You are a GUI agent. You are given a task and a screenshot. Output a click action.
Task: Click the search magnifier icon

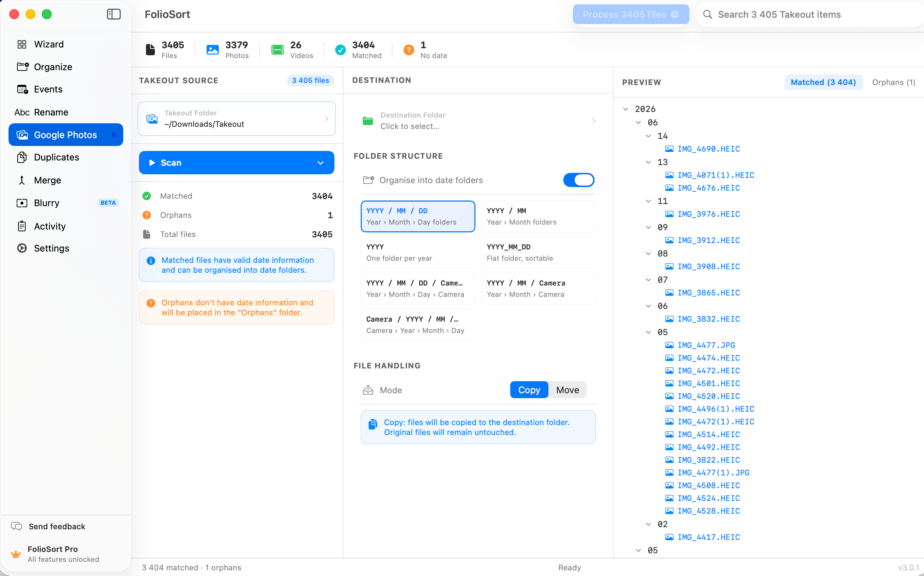click(x=707, y=15)
